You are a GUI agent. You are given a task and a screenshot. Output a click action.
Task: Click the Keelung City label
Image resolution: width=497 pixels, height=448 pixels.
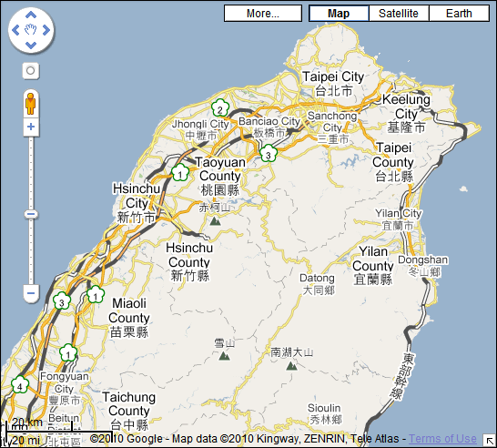point(406,114)
